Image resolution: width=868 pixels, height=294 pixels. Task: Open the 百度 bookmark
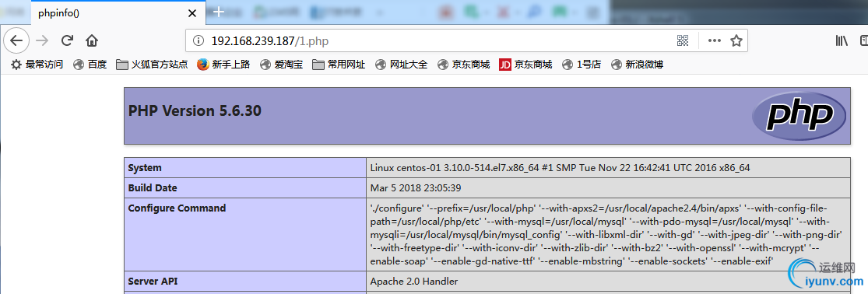[90, 65]
